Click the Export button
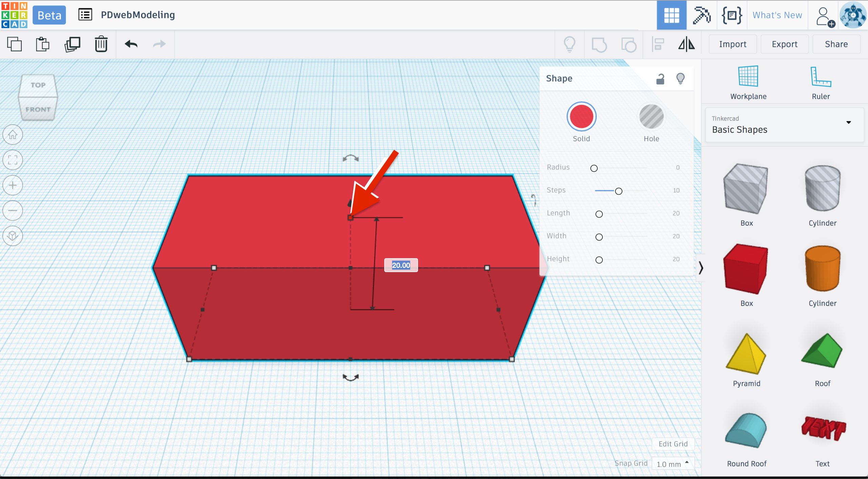The image size is (868, 479). coord(784,44)
